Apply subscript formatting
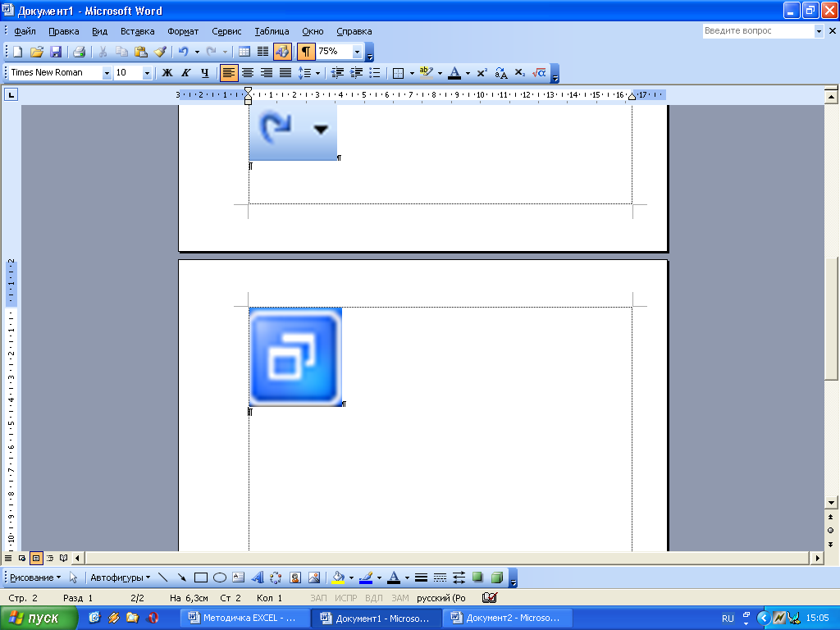Viewport: 840px width, 630px height. point(519,73)
